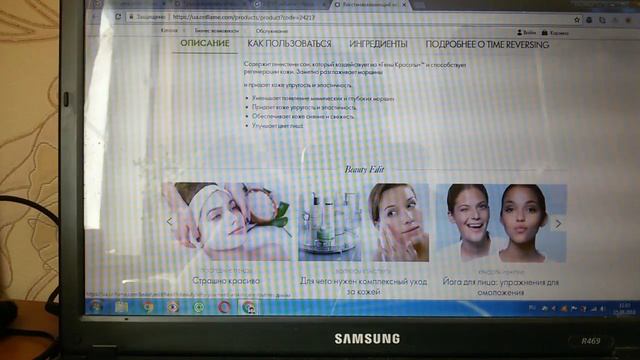Open the skincare products article thumbnail

coord(363,222)
